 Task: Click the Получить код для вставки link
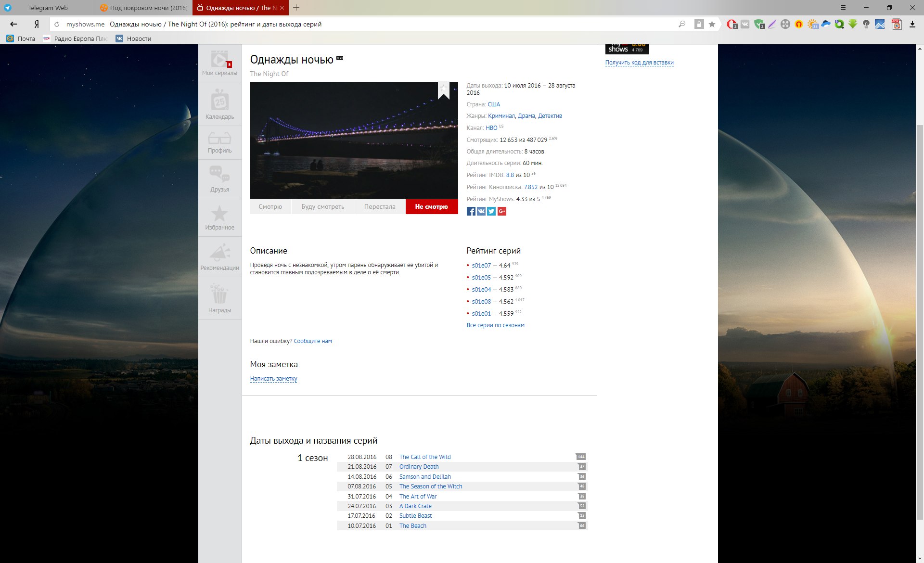point(639,63)
